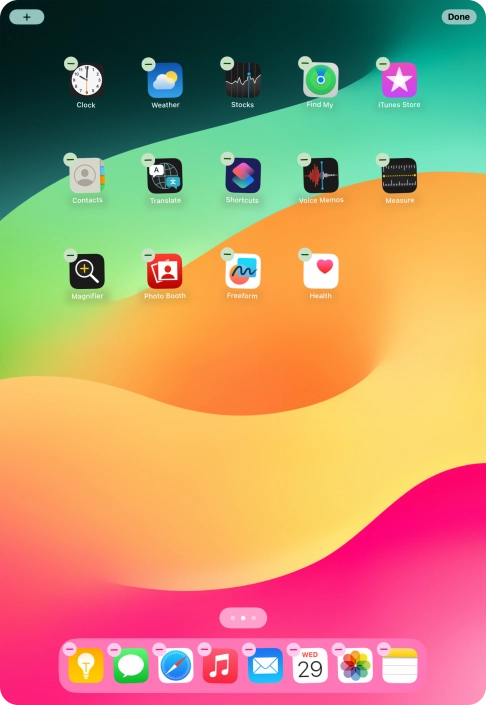Open Photo Booth app

[x=165, y=272]
